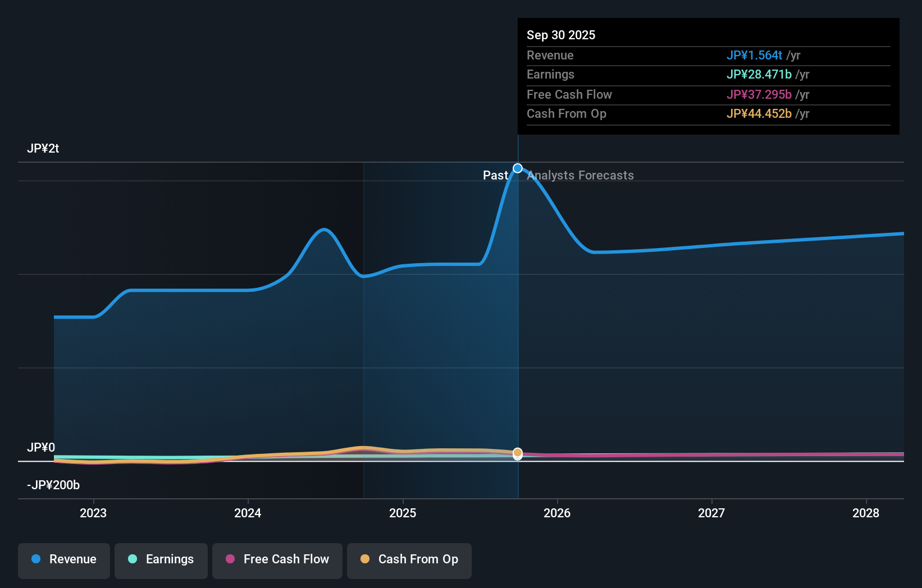
Task: Click the JP¥44.452b Cash From Op value
Action: 759,114
